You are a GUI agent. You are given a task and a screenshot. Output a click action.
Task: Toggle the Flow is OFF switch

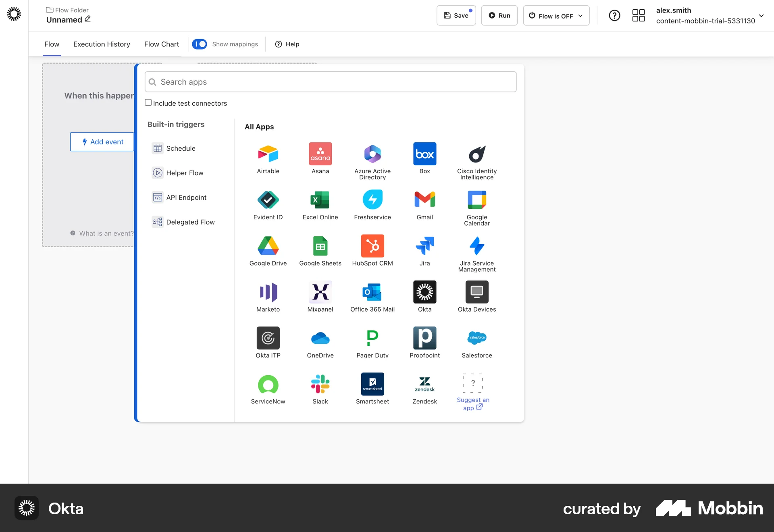click(531, 15)
